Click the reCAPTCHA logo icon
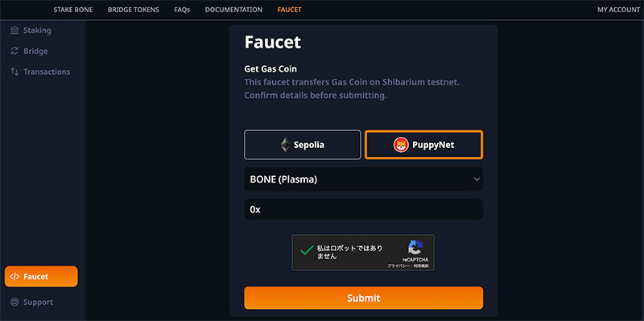Image resolution: width=644 pixels, height=321 pixels. tap(415, 248)
